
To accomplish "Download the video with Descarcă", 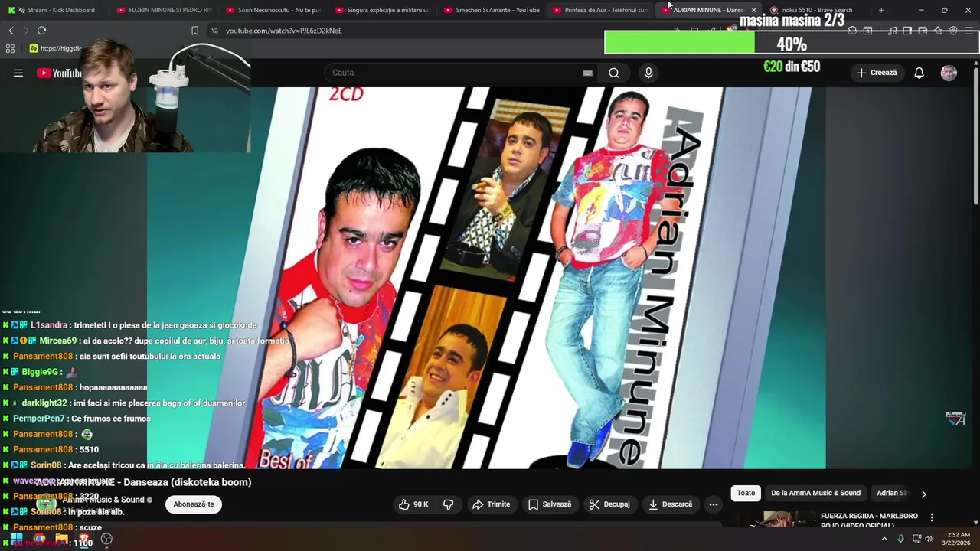I will coord(670,504).
